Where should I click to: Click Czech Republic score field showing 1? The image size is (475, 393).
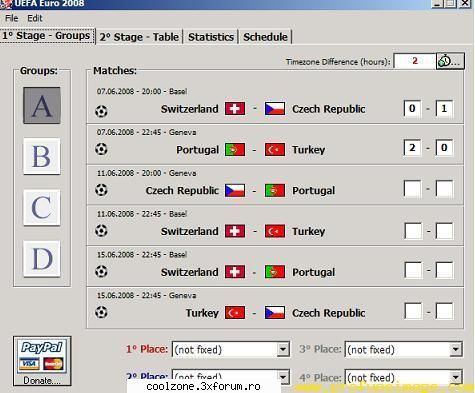[444, 108]
